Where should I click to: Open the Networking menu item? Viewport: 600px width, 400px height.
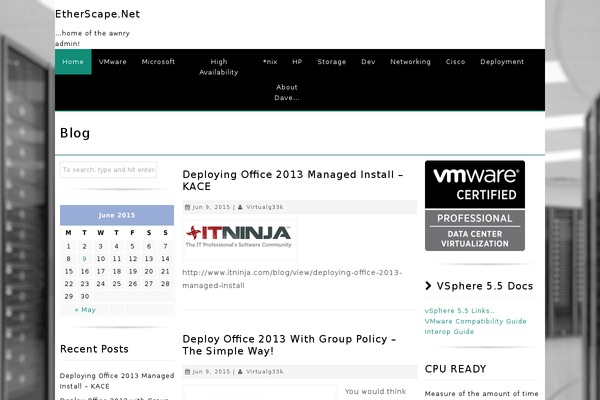(410, 62)
